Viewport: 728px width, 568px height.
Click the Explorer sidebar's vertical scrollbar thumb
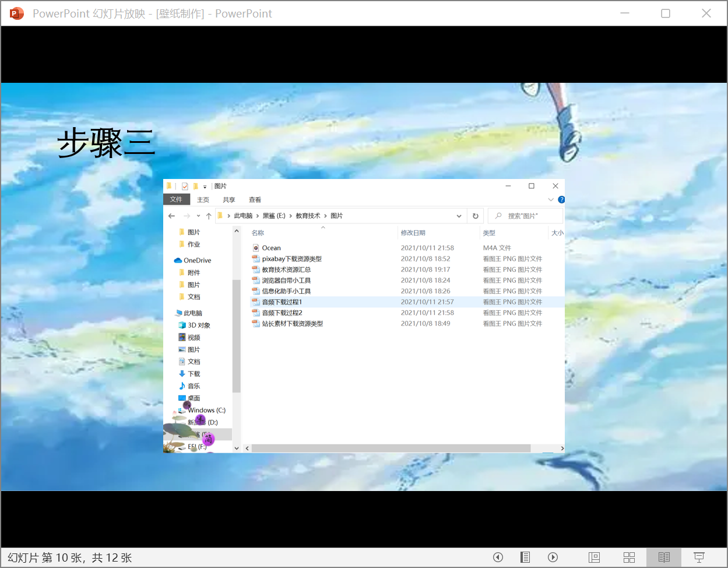pyautogui.click(x=237, y=336)
